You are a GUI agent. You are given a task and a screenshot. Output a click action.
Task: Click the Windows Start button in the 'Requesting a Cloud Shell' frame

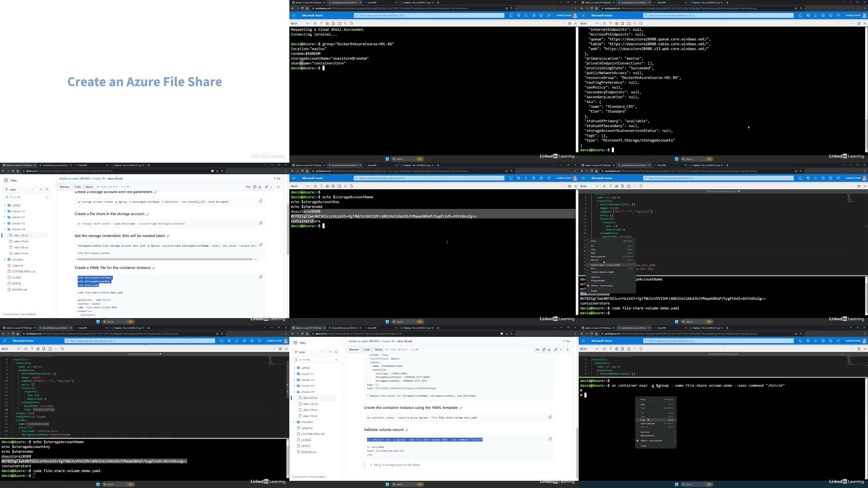point(387,159)
